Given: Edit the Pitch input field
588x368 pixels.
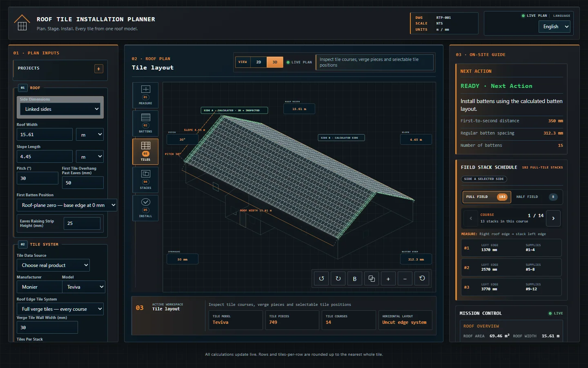Looking at the screenshot, I should pyautogui.click(x=38, y=178).
